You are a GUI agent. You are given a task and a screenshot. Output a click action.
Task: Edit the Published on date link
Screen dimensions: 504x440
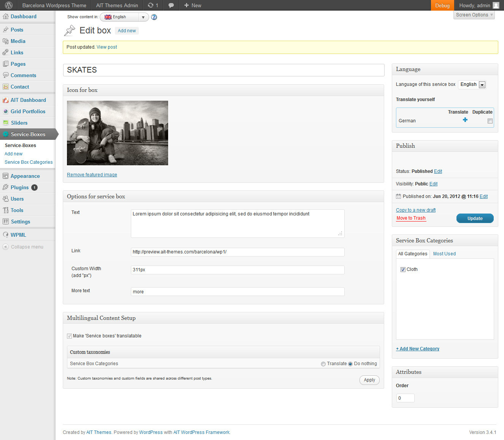tap(483, 196)
